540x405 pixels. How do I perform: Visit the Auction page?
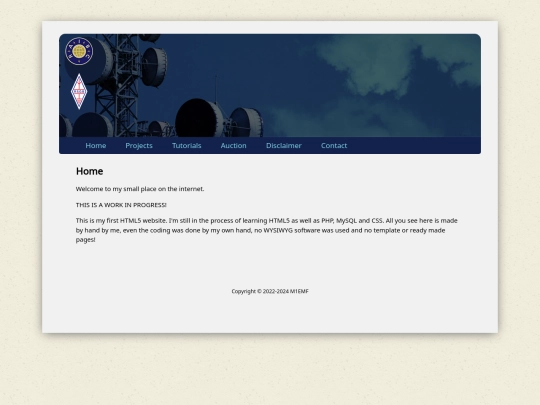coord(233,146)
